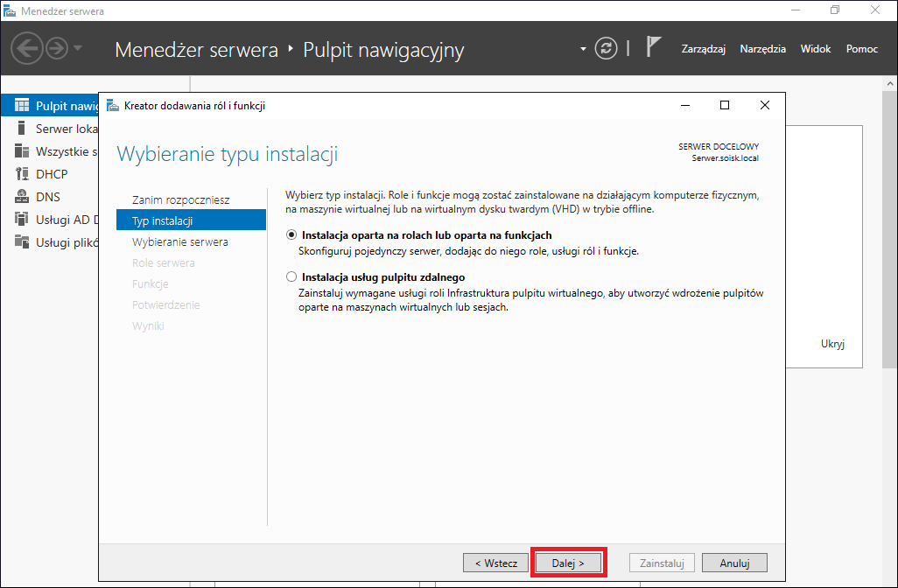The width and height of the screenshot is (898, 588).
Task: Open the Narzędzia menu
Action: point(763,49)
